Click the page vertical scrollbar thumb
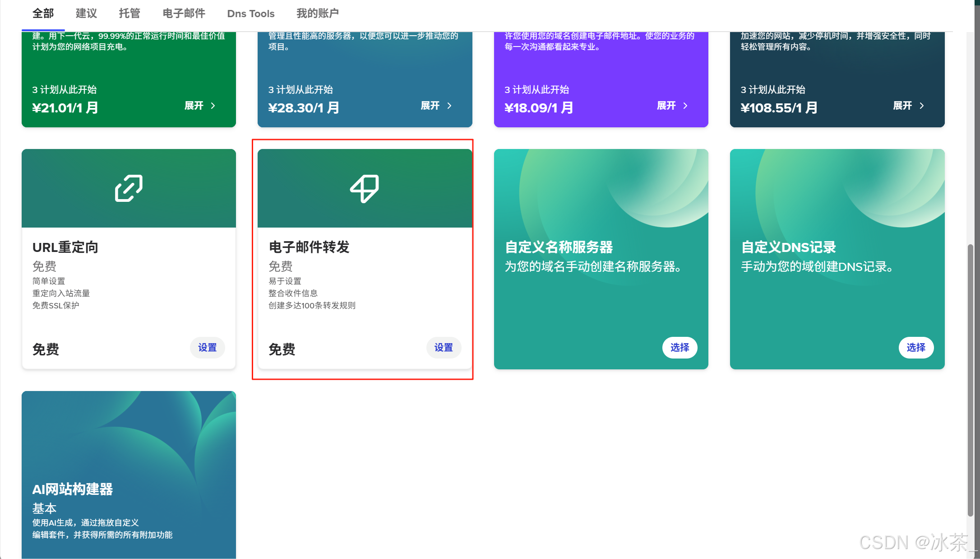The image size is (980, 559). 970,379
